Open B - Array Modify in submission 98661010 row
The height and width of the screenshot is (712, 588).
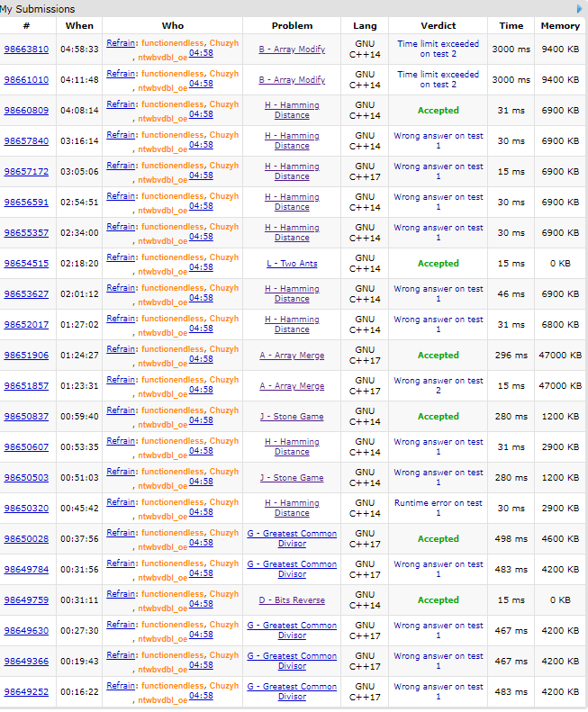[292, 79]
